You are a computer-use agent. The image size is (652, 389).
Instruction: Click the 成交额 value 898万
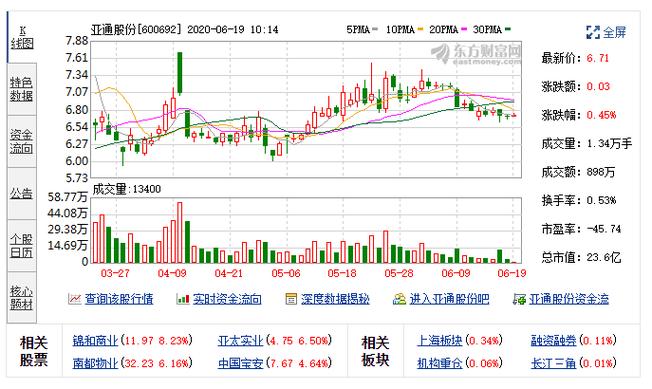click(x=601, y=172)
